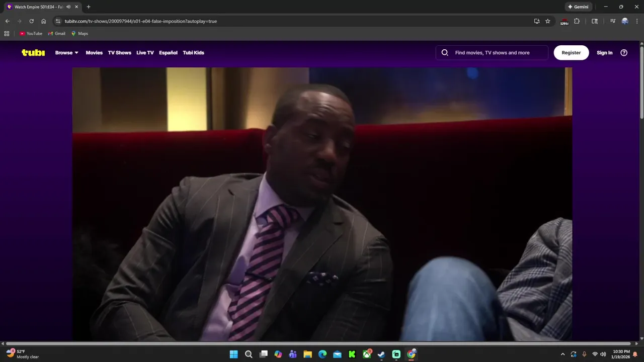Click the Find movies, TV shows search field
The width and height of the screenshot is (644, 362).
(x=492, y=52)
